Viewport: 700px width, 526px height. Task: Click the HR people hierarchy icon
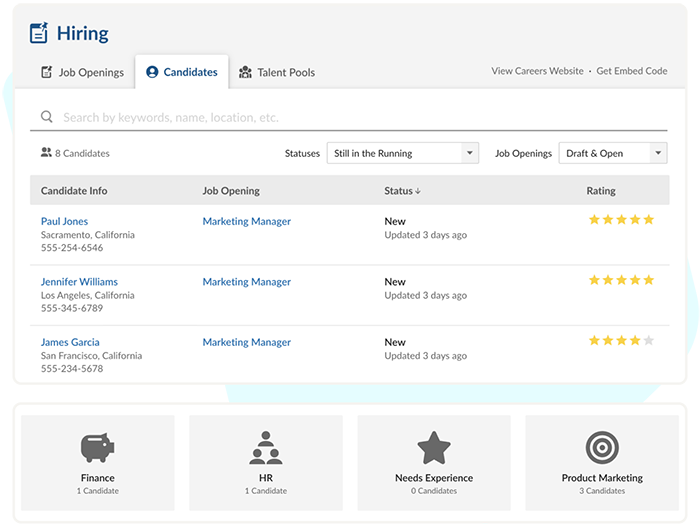point(266,447)
